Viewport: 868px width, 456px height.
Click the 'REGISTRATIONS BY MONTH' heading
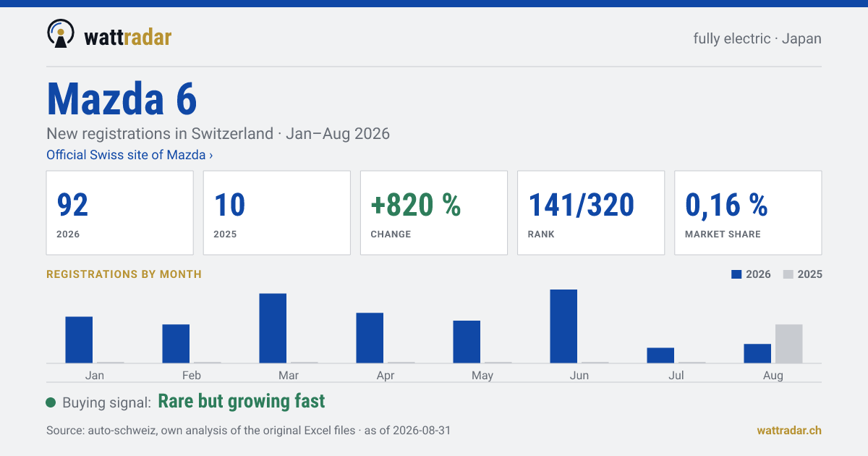(124, 274)
